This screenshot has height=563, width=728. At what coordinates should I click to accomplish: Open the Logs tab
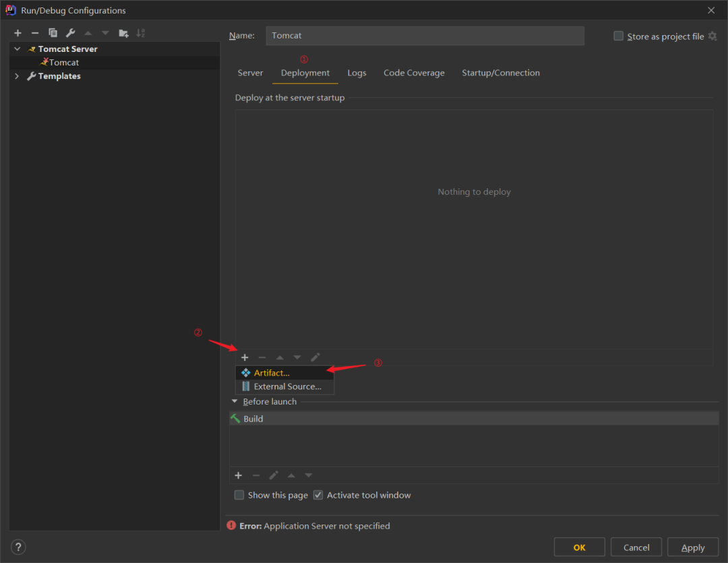[x=357, y=73]
